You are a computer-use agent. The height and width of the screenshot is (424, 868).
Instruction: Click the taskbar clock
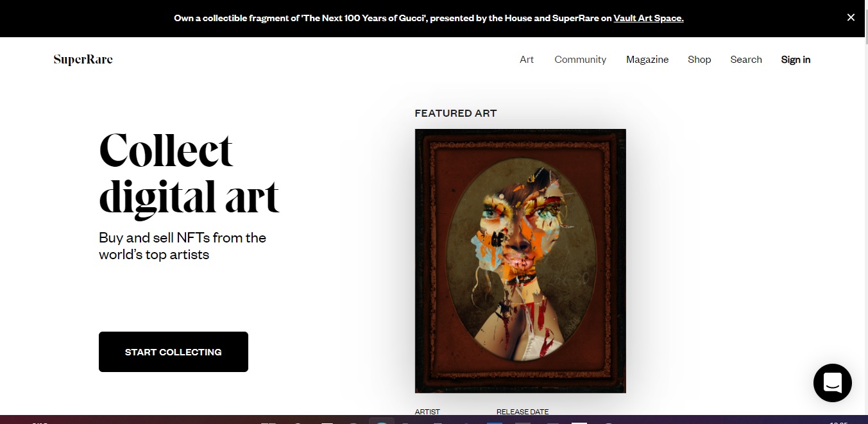838,422
